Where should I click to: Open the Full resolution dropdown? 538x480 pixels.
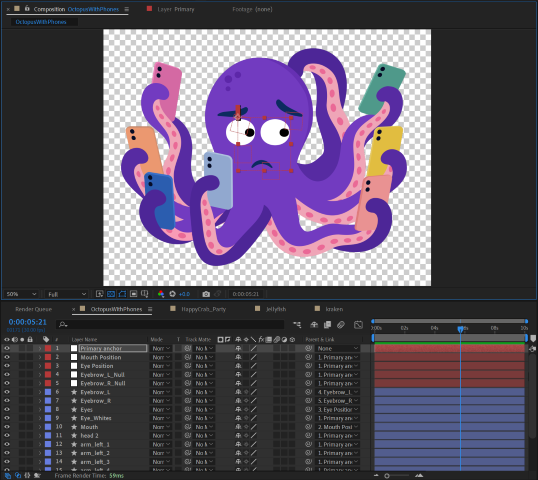pyautogui.click(x=66, y=294)
